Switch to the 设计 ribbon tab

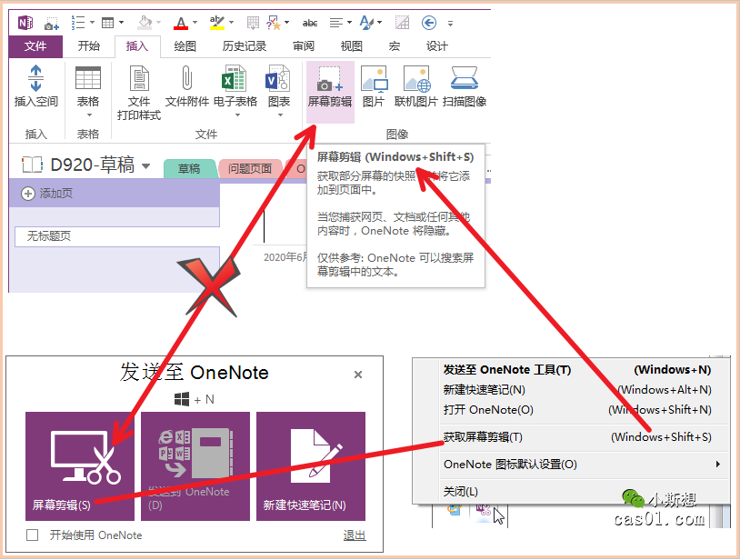coord(437,46)
